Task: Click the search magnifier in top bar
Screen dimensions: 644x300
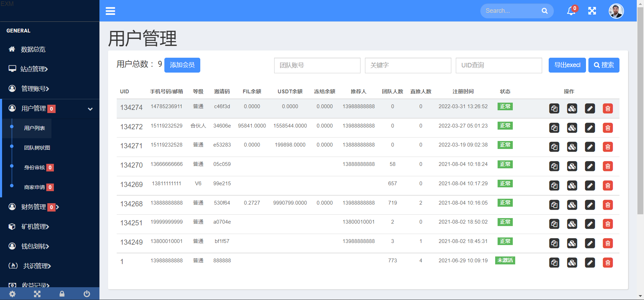Action: tap(545, 11)
